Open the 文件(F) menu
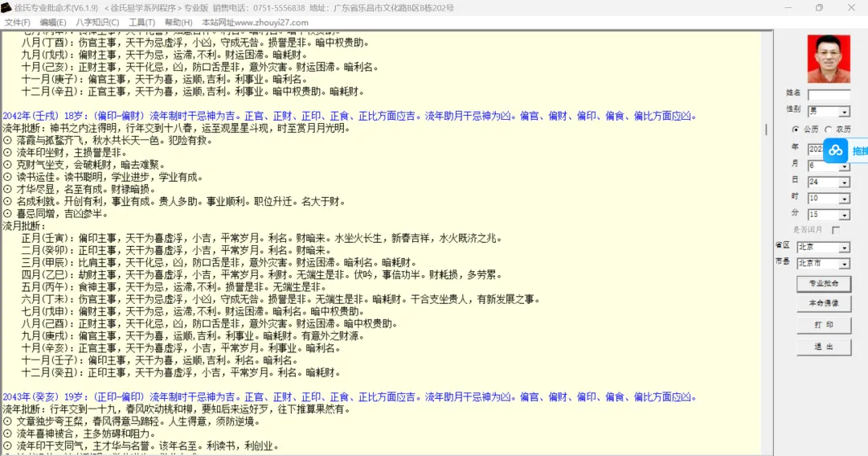 (x=17, y=23)
